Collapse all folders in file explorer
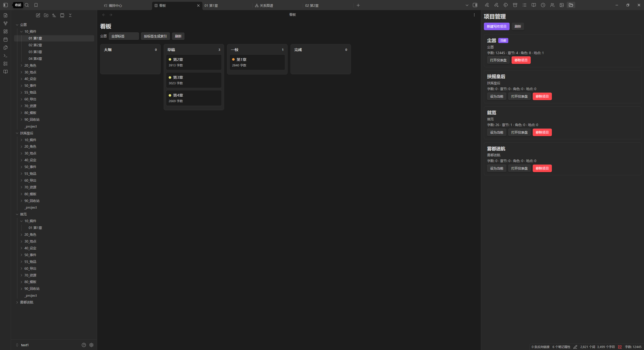 [70, 15]
